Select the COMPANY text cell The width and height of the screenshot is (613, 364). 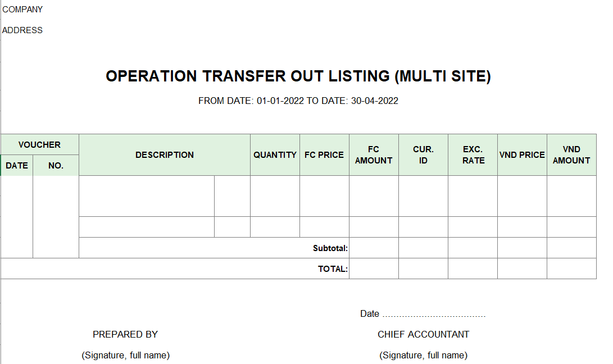coord(22,10)
